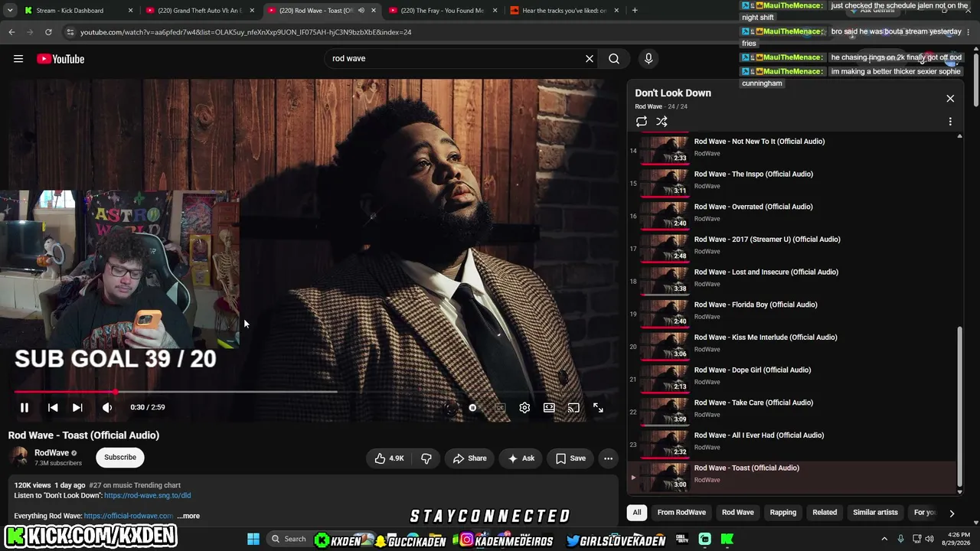
Task: Cast video with Play on TV icon
Action: point(573,408)
